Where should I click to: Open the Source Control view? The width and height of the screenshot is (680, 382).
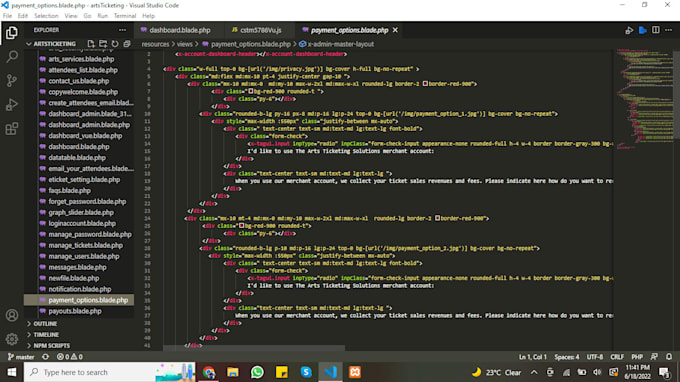(12, 81)
